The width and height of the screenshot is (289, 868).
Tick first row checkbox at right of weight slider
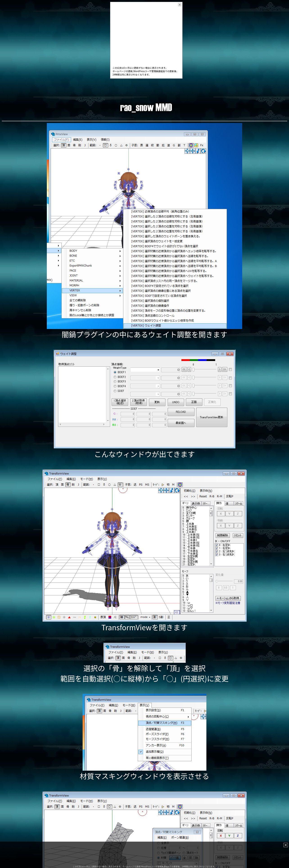[230, 370]
